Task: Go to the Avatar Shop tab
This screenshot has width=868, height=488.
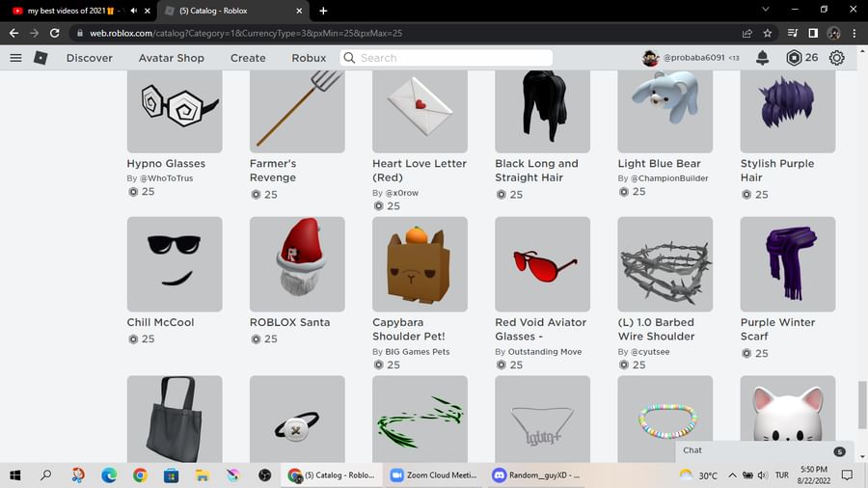Action: [171, 58]
